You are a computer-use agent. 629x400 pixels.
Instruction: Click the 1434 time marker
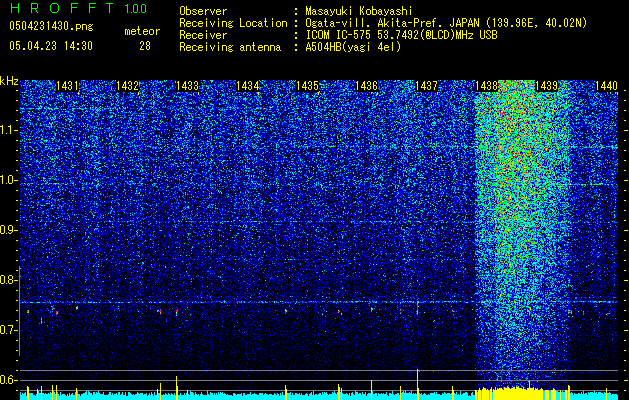point(247,86)
